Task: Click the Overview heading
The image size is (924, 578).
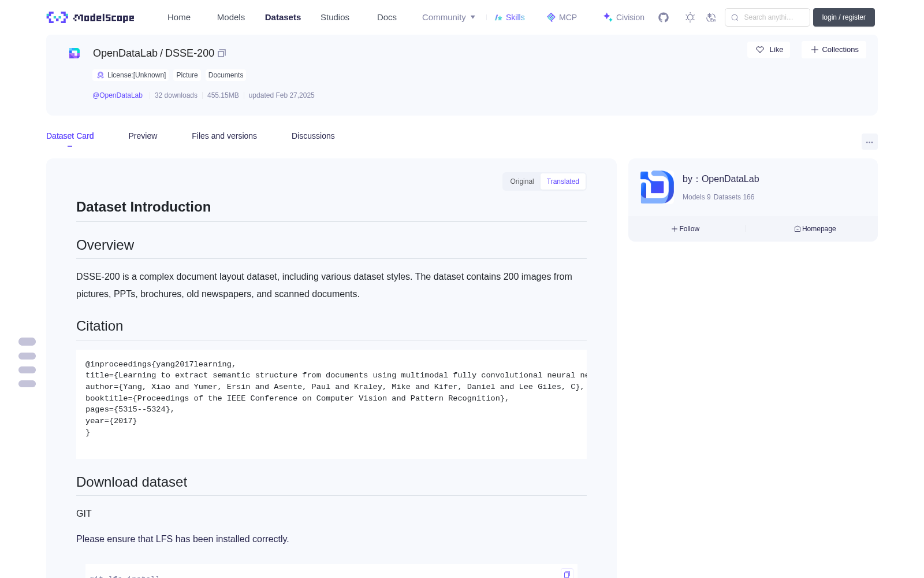Action: 105,245
